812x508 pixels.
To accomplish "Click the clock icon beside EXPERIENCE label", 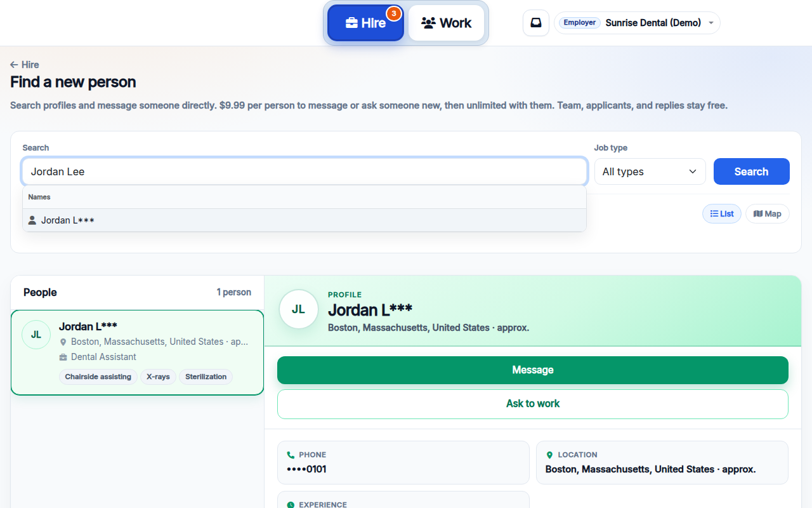I will tap(291, 505).
